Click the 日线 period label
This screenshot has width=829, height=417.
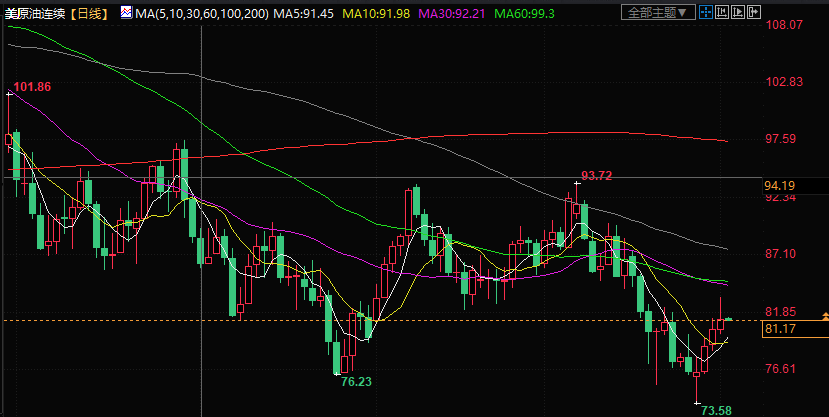[x=94, y=13]
